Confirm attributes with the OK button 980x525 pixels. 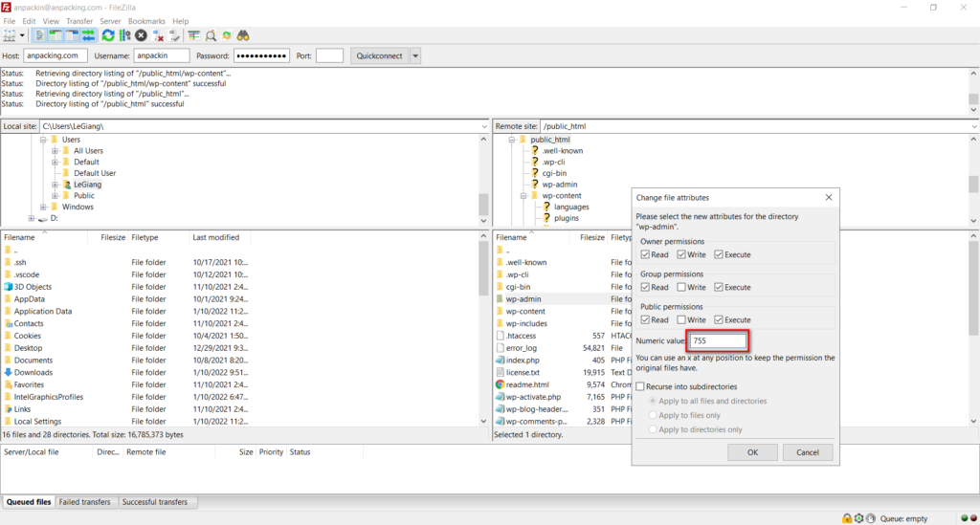(752, 452)
